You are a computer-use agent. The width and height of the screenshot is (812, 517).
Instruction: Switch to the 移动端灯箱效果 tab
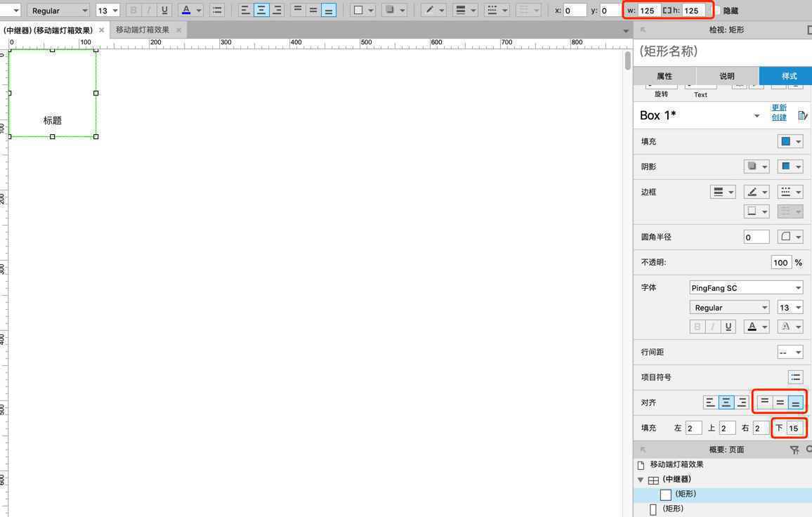pyautogui.click(x=143, y=30)
